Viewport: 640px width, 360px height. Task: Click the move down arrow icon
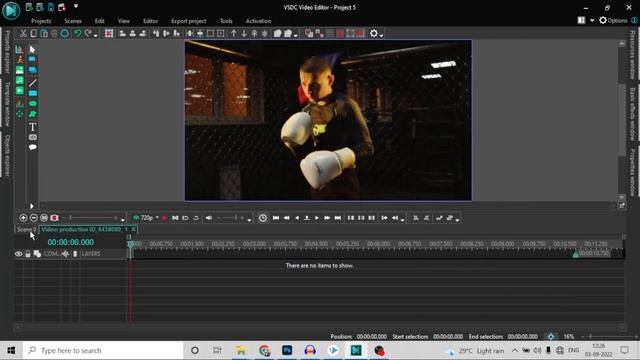tap(244, 33)
